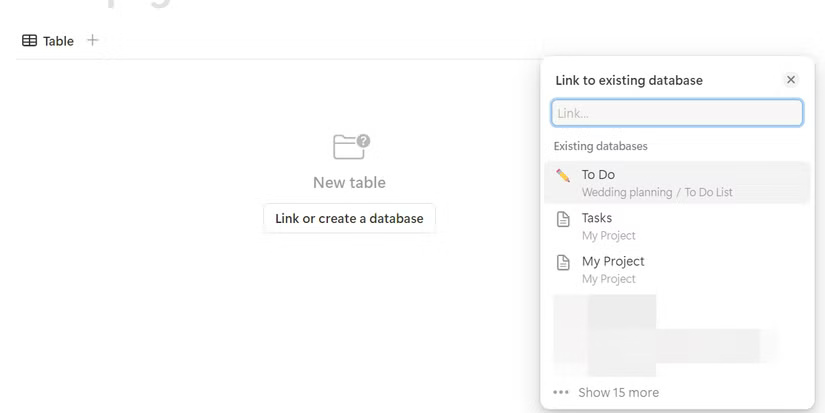Click the page icon beside the My Project database
825x413 pixels.
point(563,262)
